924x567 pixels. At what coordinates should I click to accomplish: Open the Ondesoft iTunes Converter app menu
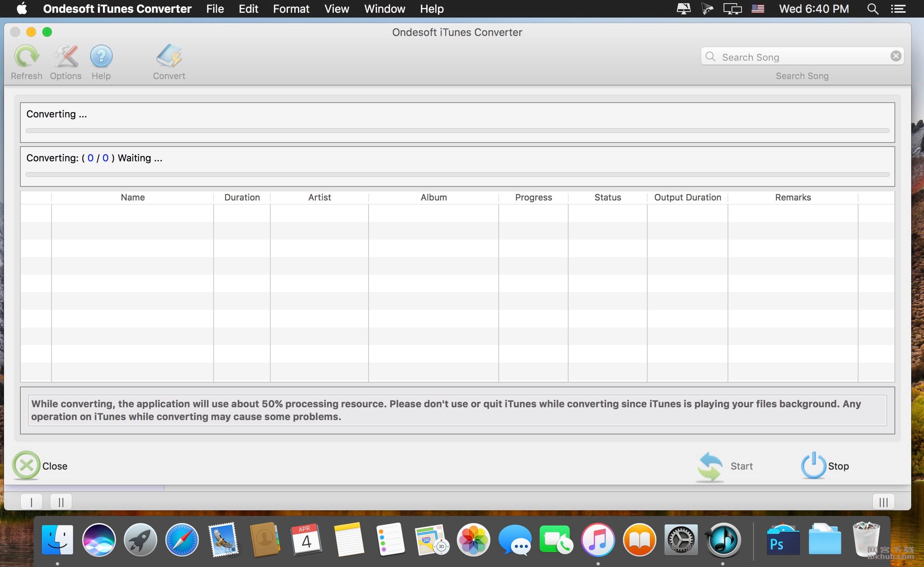pyautogui.click(x=117, y=9)
